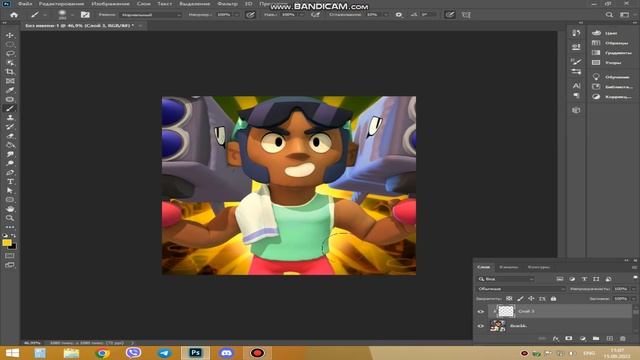Delete layer with trash icon
Image resolution: width=640 pixels, height=360 pixels.
click(622, 338)
